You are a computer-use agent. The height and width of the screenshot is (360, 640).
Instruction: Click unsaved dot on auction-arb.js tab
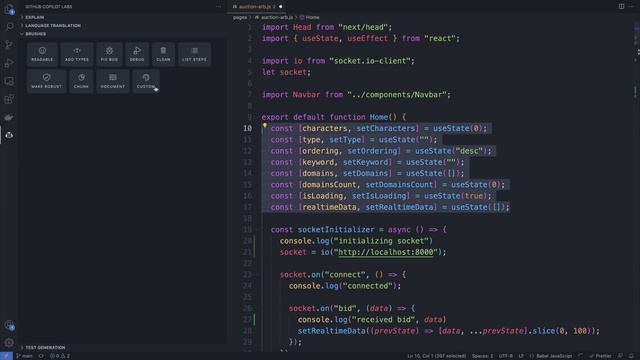(280, 7)
